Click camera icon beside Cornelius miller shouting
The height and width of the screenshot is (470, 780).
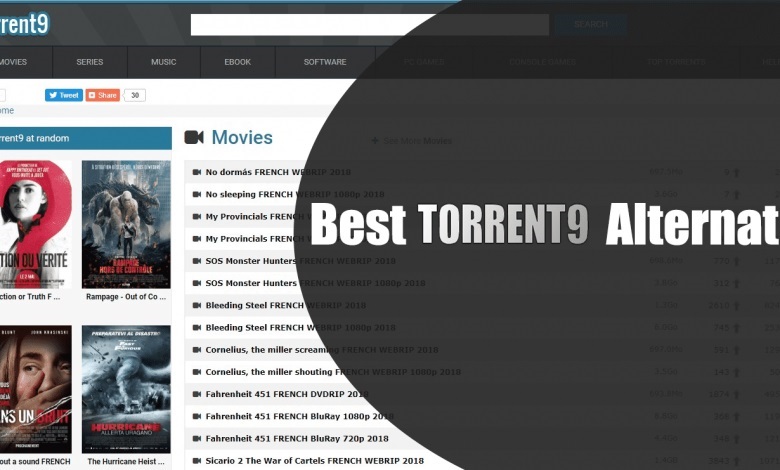pos(197,372)
